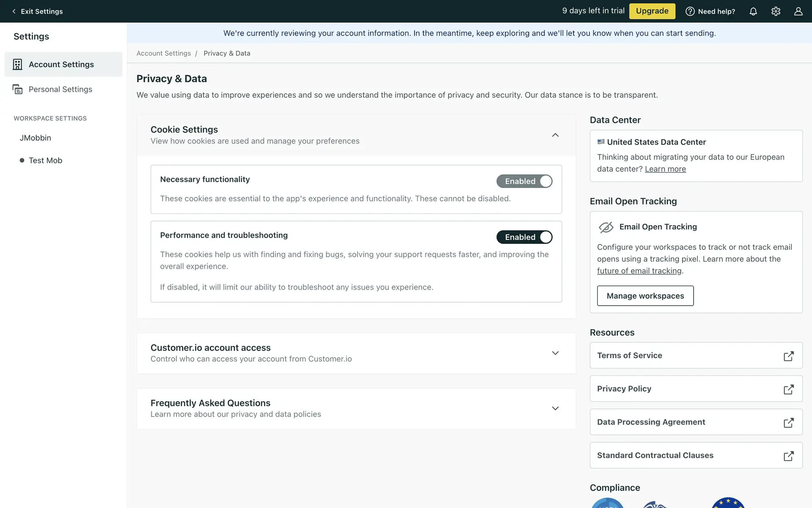Click Learn more about European data center
Screen dimensions: 812x508
tap(665, 169)
